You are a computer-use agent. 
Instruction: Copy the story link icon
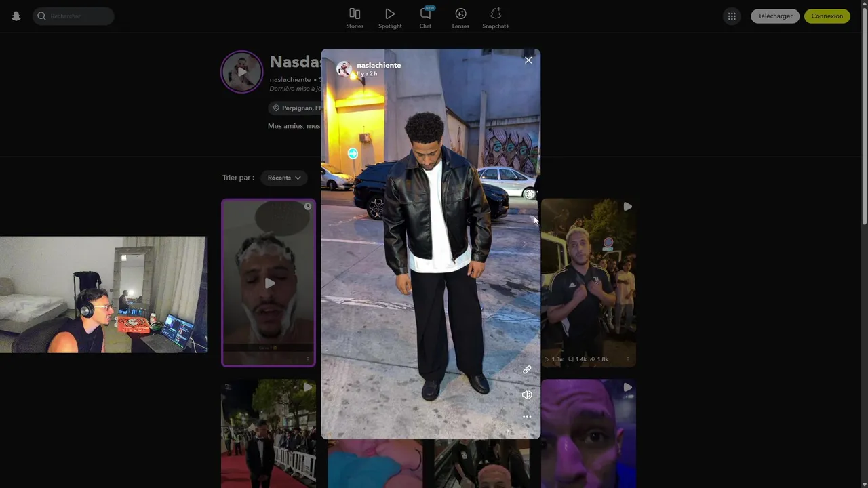(527, 370)
